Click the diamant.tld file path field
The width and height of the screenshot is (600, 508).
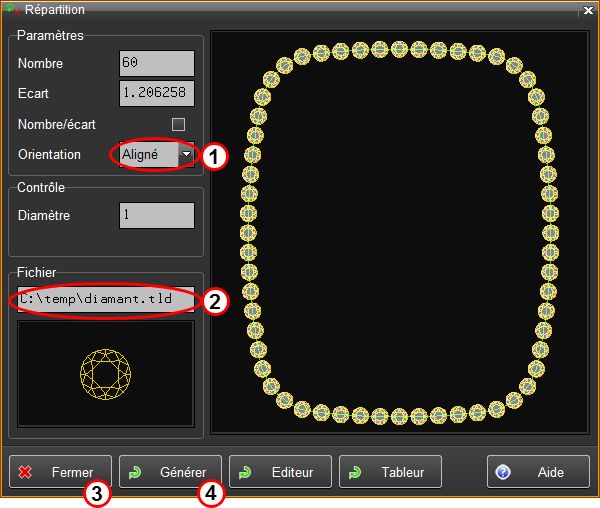(x=105, y=299)
